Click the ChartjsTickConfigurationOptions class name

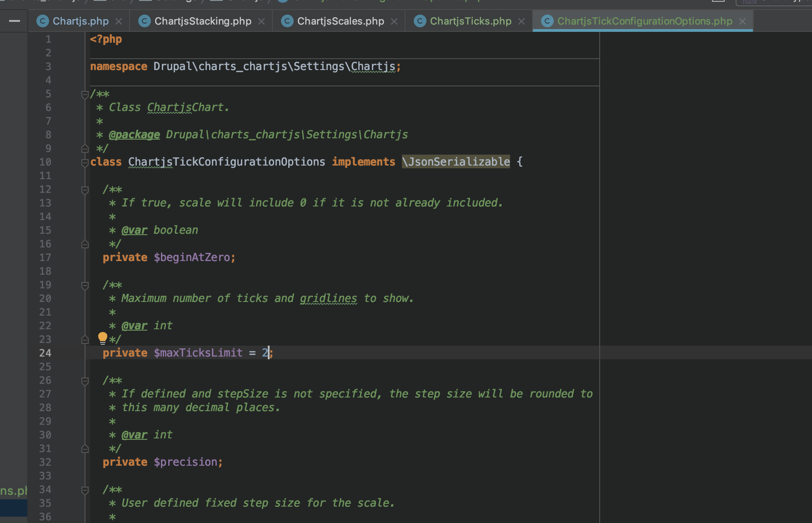[x=227, y=161]
